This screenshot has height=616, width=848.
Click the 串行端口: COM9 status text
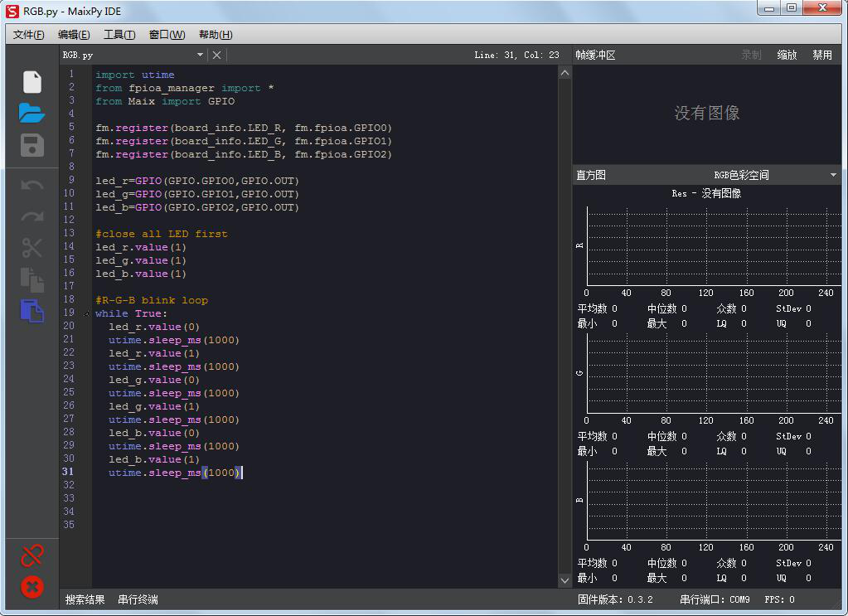(715, 599)
